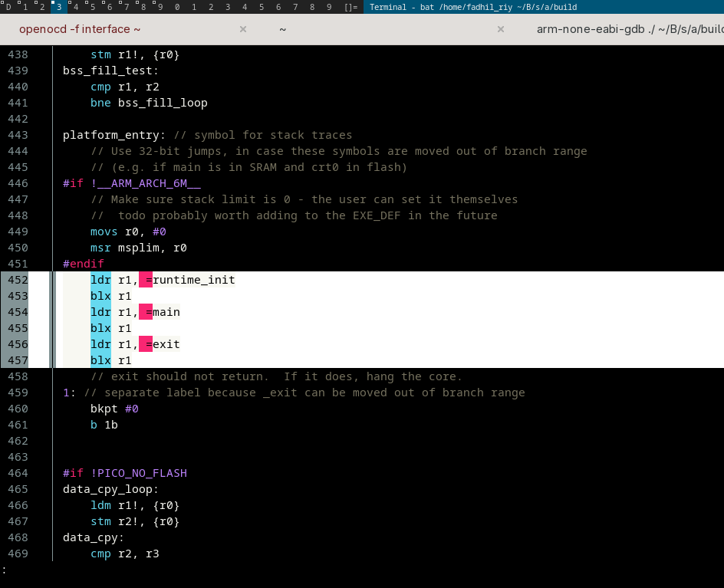Click line number 443 in the gutter
The width and height of the screenshot is (724, 588).
[x=18, y=135]
